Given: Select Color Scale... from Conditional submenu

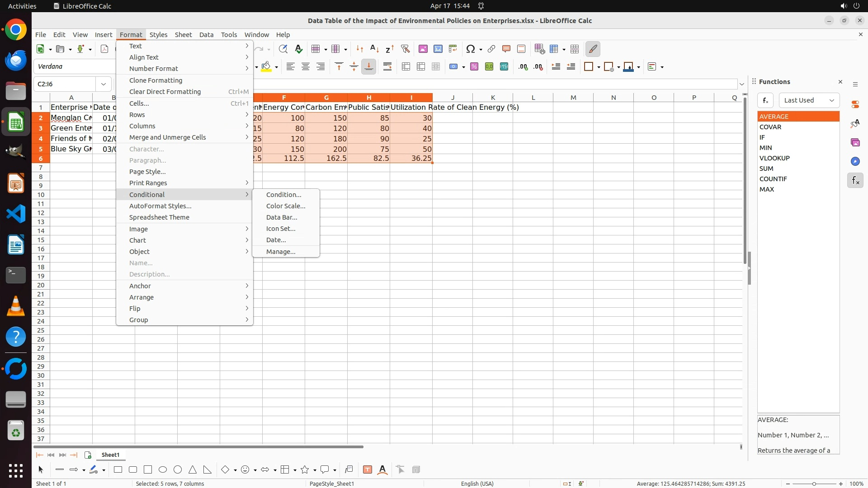Looking at the screenshot, I should pyautogui.click(x=286, y=206).
